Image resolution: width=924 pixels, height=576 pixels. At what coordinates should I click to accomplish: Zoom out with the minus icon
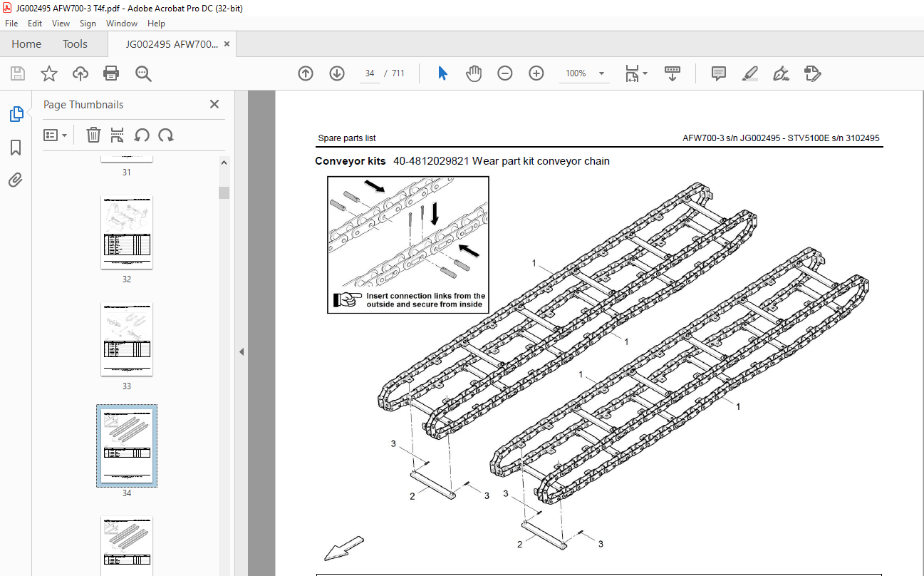(505, 73)
